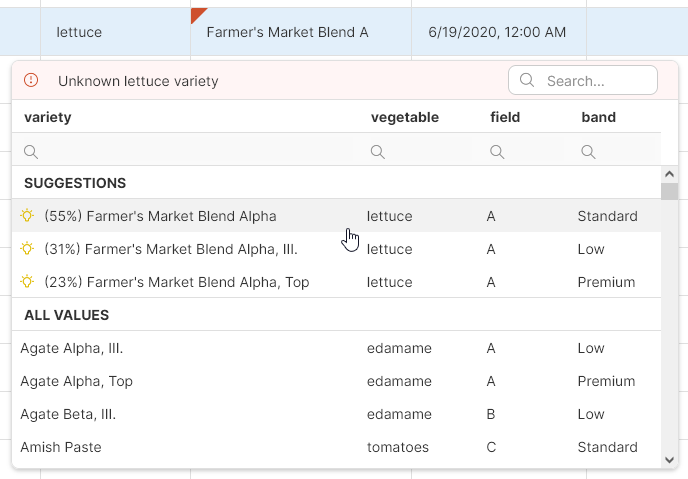Click the band column filter search icon

(x=588, y=152)
